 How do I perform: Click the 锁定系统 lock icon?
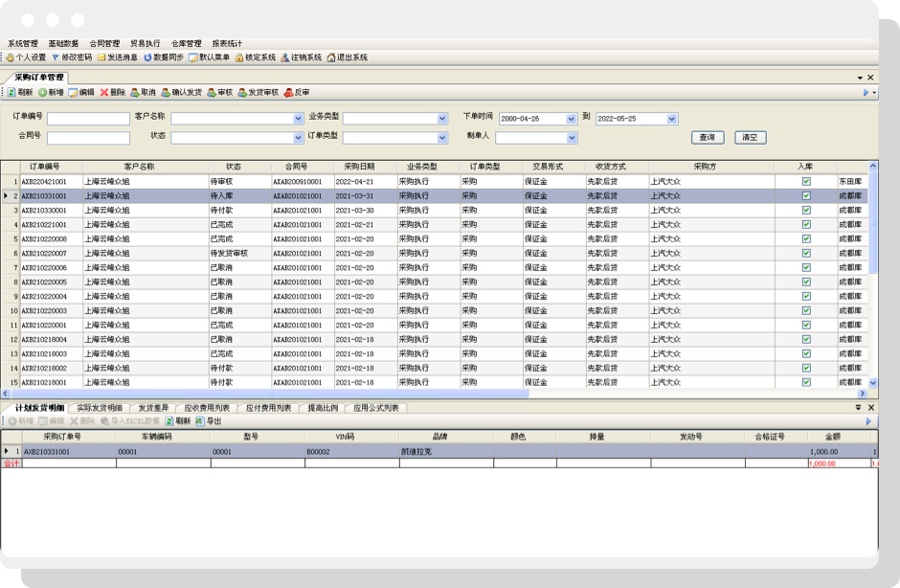tap(239, 57)
